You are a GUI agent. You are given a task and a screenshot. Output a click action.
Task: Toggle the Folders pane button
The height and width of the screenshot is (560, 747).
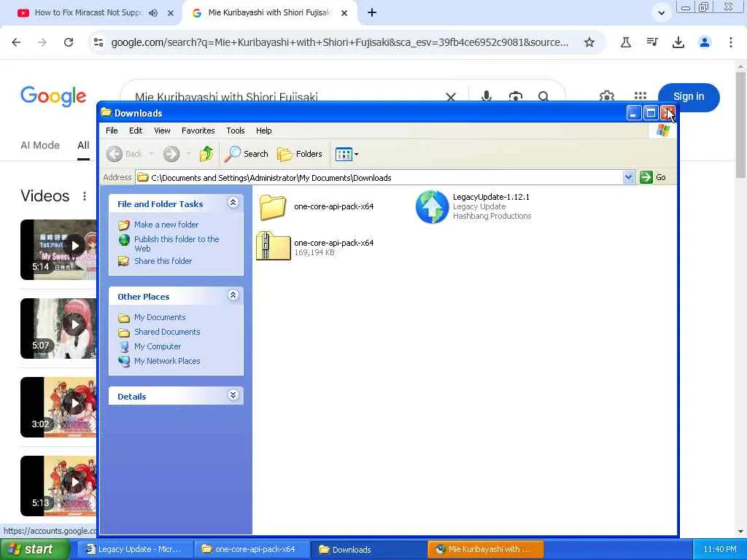300,154
